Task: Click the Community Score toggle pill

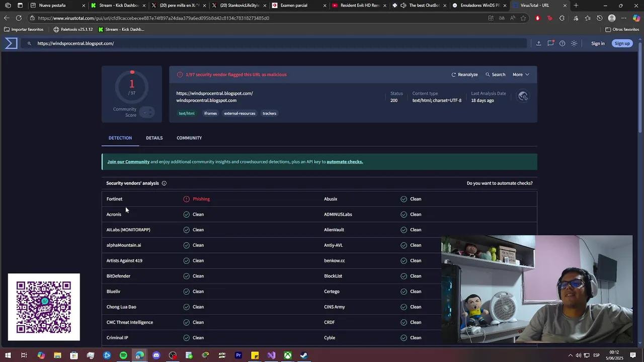Action: (x=147, y=112)
